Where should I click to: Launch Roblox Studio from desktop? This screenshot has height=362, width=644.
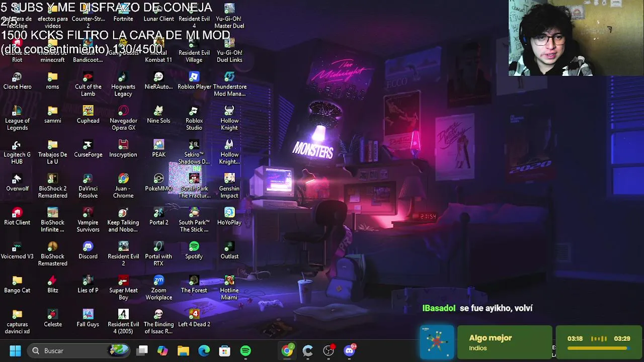(194, 118)
